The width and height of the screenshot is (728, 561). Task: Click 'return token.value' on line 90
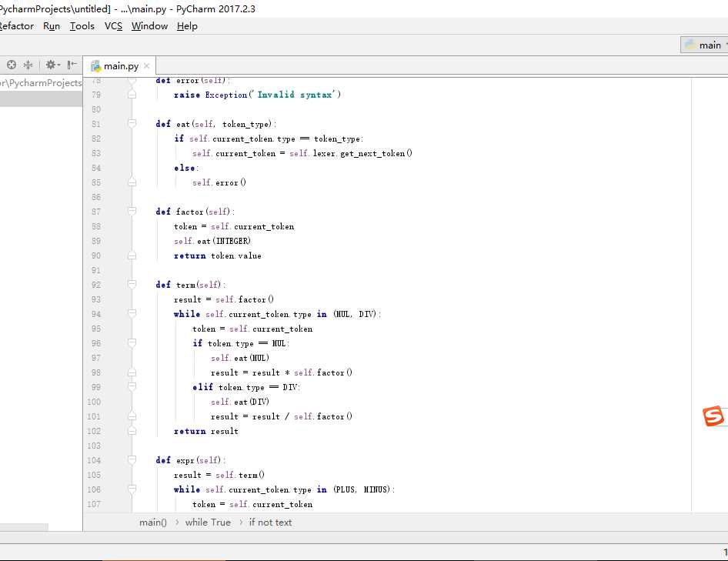click(217, 256)
